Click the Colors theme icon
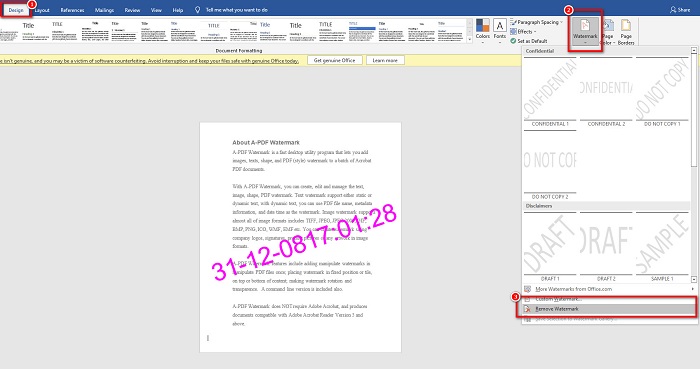The image size is (700, 369). click(x=483, y=26)
